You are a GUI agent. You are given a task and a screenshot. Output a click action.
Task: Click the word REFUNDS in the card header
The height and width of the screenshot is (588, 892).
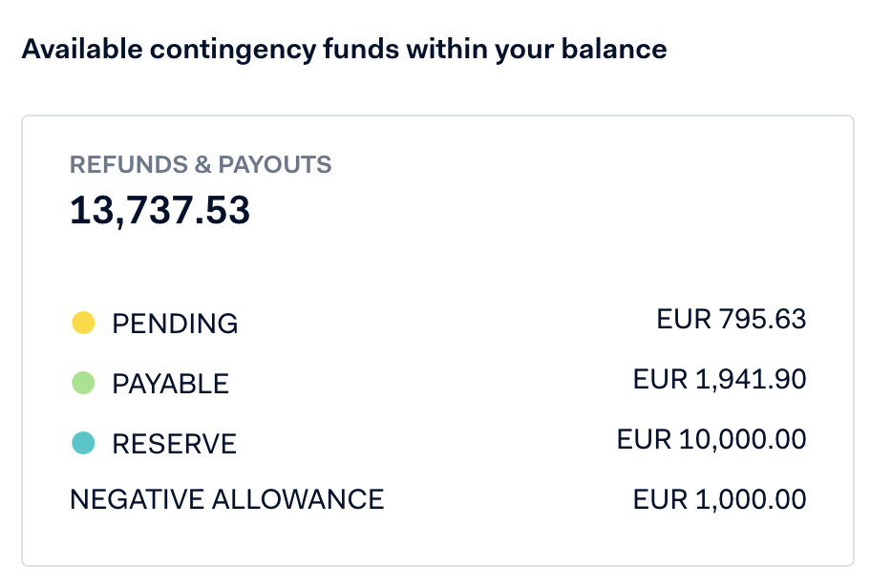129,165
